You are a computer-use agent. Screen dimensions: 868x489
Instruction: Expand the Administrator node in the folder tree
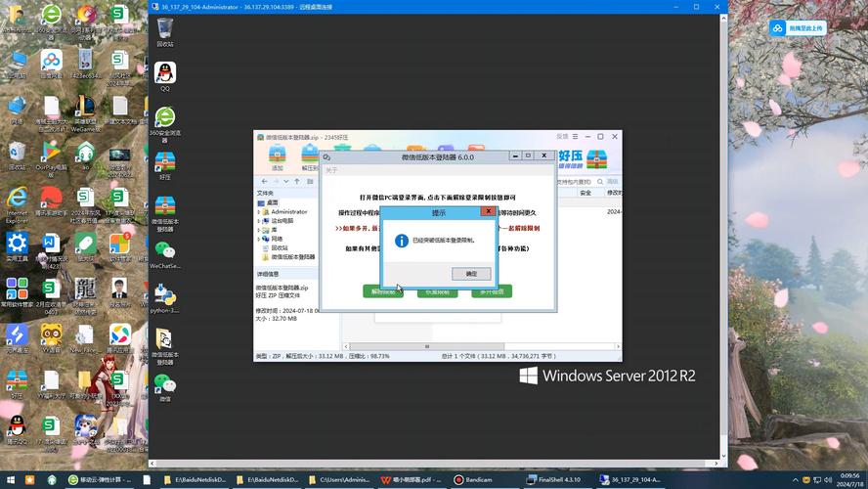(258, 212)
